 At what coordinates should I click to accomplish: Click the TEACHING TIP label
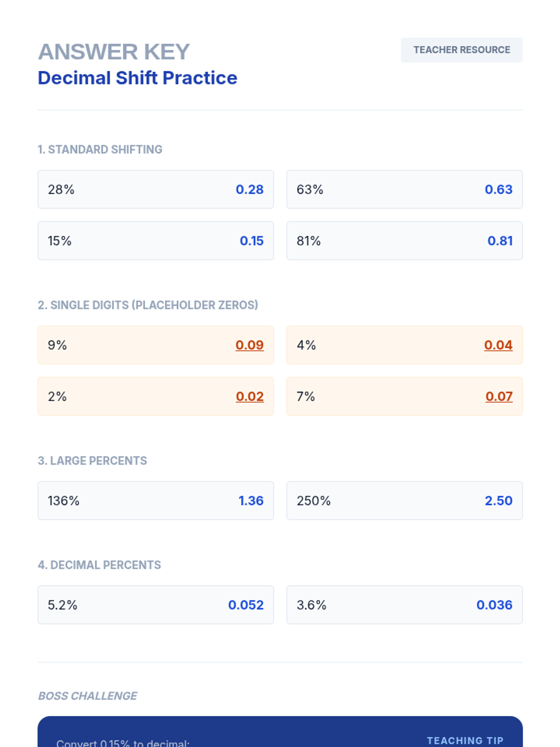(x=465, y=740)
